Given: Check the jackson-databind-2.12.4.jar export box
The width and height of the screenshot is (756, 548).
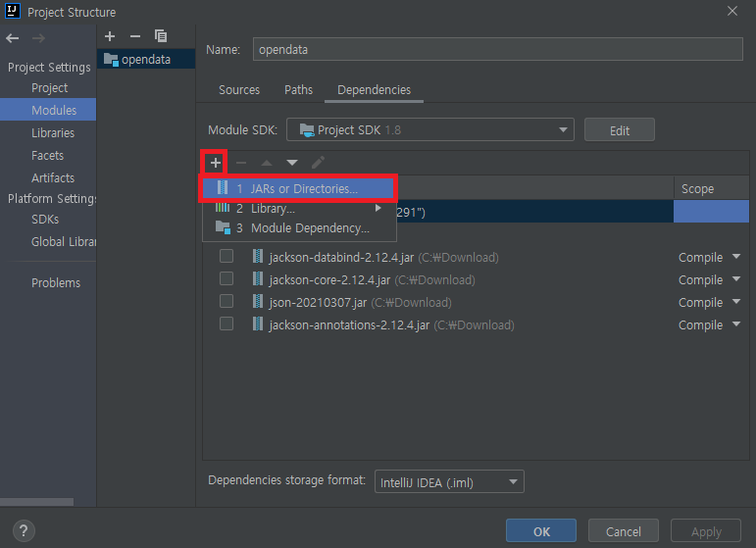Looking at the screenshot, I should coord(227,256).
